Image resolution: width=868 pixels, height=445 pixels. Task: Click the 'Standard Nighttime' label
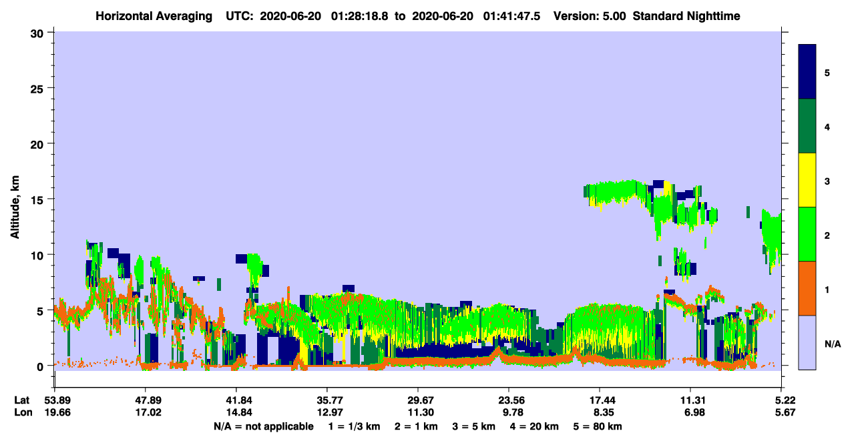coord(686,16)
